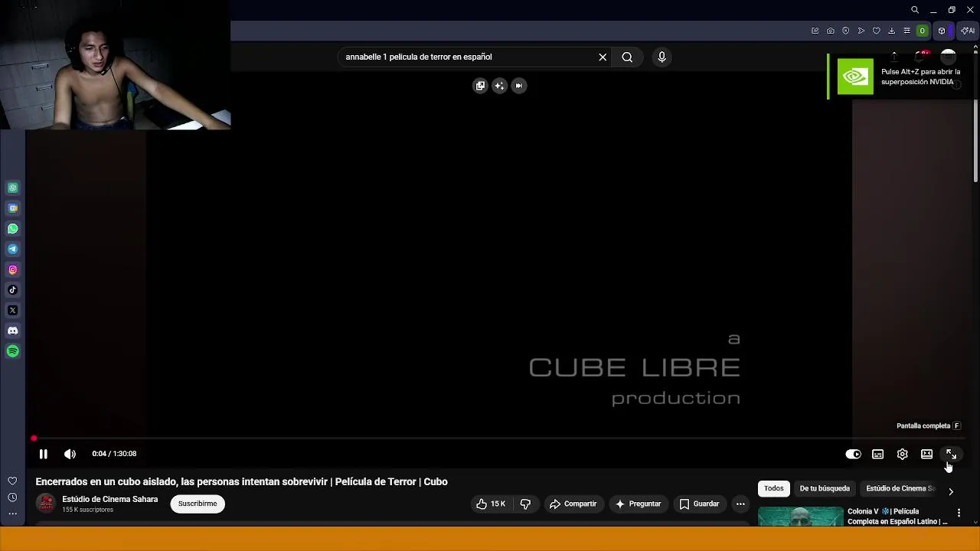980x551 pixels.
Task: Open Colonia V video thumbnail
Action: click(800, 517)
